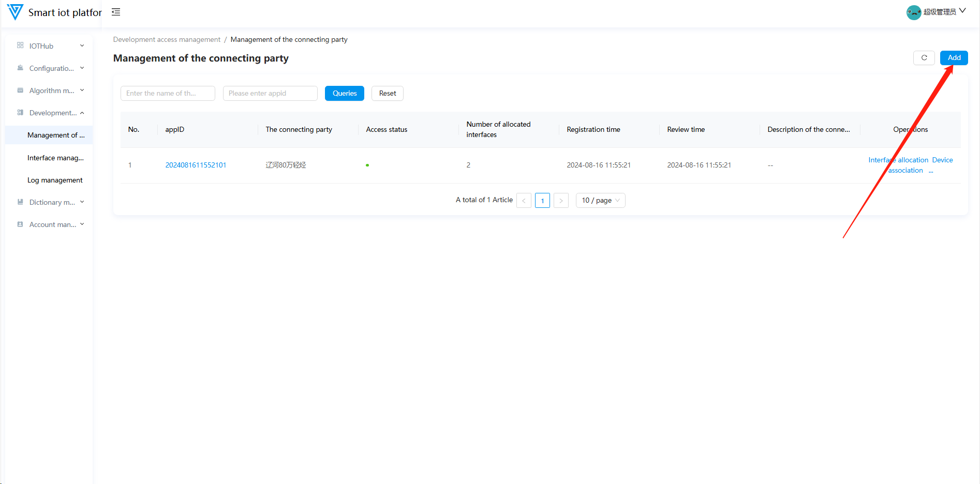Click the Queries button
Image resolution: width=980 pixels, height=484 pixels.
tap(344, 94)
